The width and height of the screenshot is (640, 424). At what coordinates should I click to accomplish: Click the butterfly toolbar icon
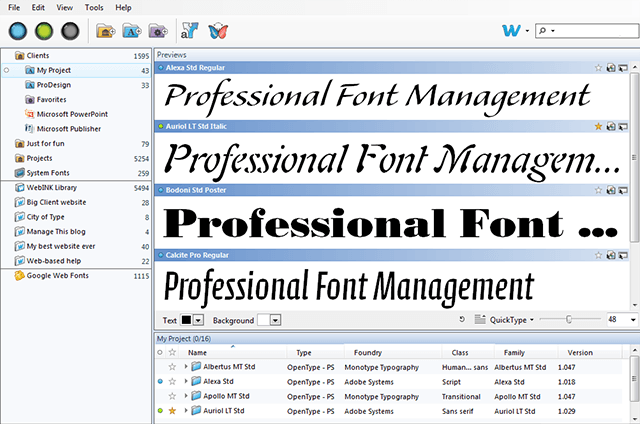218,31
